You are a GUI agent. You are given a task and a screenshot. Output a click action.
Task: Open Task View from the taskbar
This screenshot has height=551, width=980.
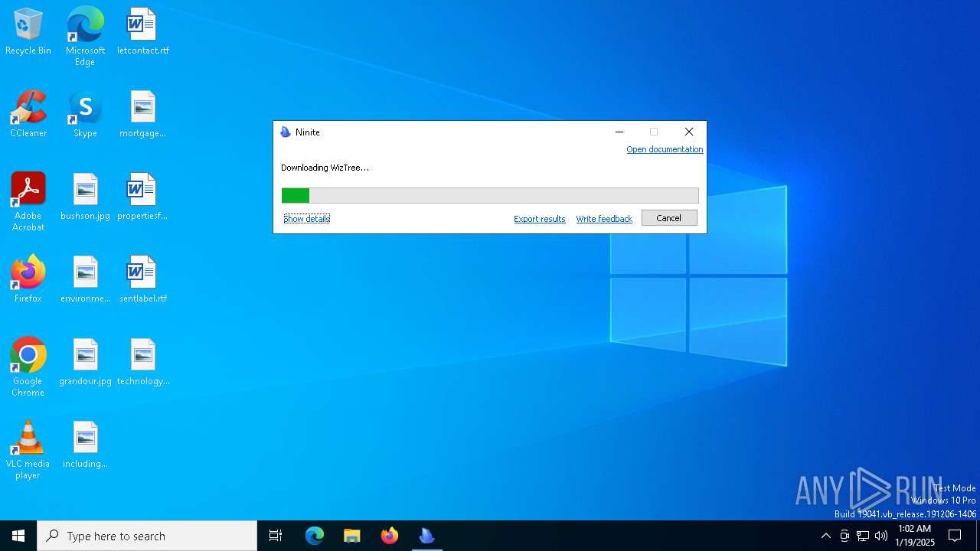[x=276, y=536]
